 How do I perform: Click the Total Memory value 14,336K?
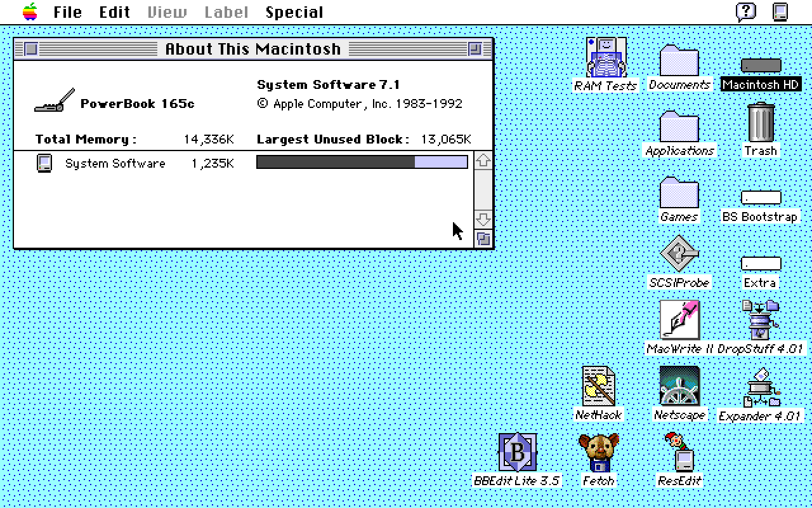(x=209, y=139)
